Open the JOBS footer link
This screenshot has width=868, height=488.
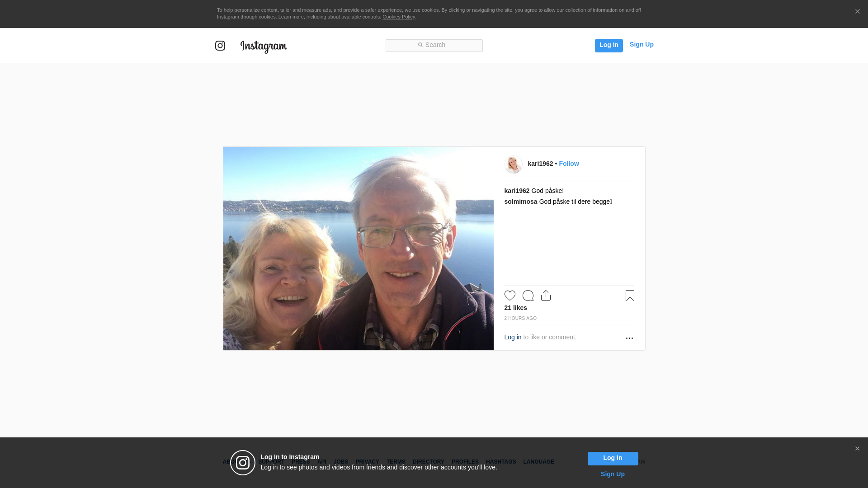click(341, 462)
